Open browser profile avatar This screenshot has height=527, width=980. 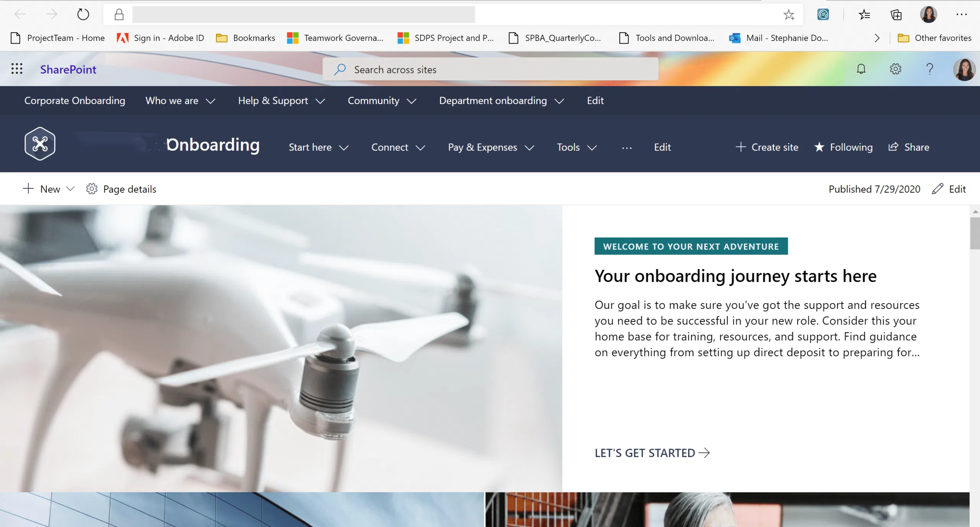(x=929, y=15)
